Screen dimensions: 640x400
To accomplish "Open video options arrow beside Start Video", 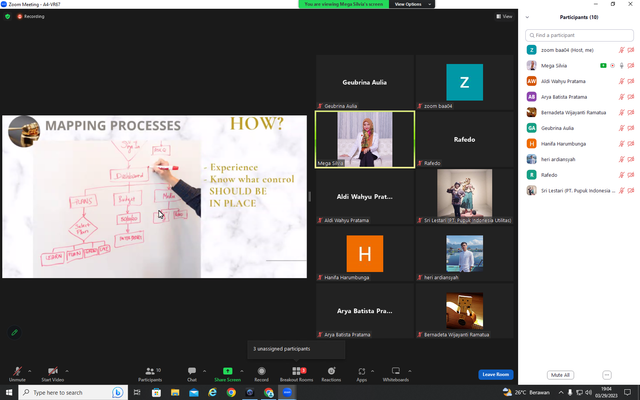I will pos(67,371).
